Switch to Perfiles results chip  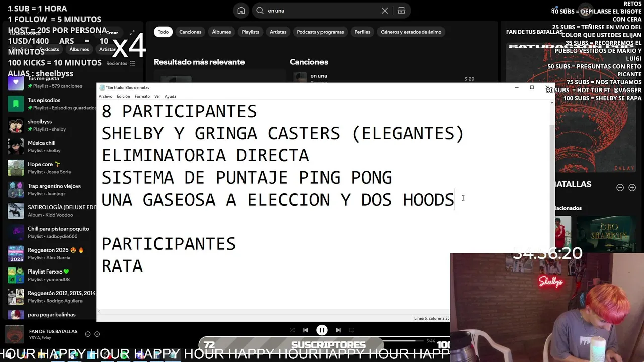click(x=362, y=32)
